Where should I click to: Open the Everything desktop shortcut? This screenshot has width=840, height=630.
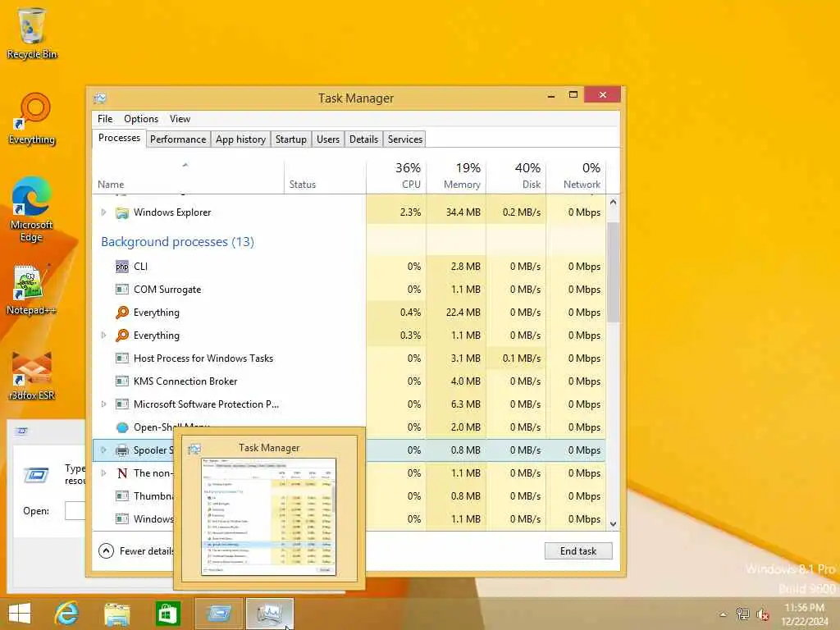(x=32, y=118)
